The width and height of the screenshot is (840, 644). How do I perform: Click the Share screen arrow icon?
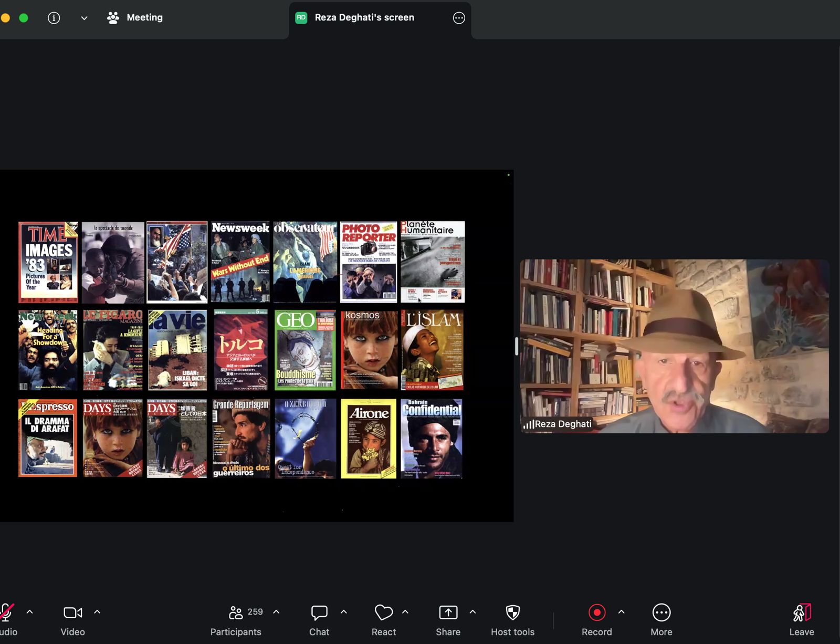(x=448, y=612)
